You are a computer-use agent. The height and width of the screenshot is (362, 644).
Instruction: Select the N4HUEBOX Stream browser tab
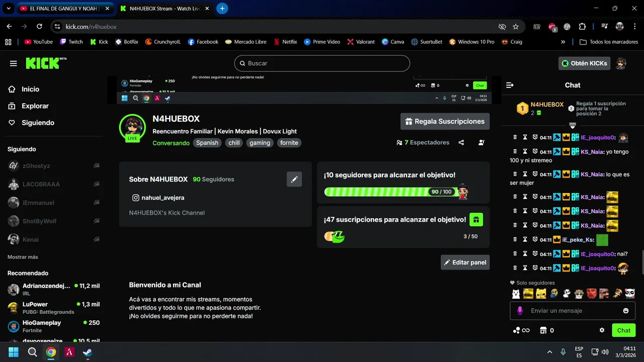click(165, 9)
